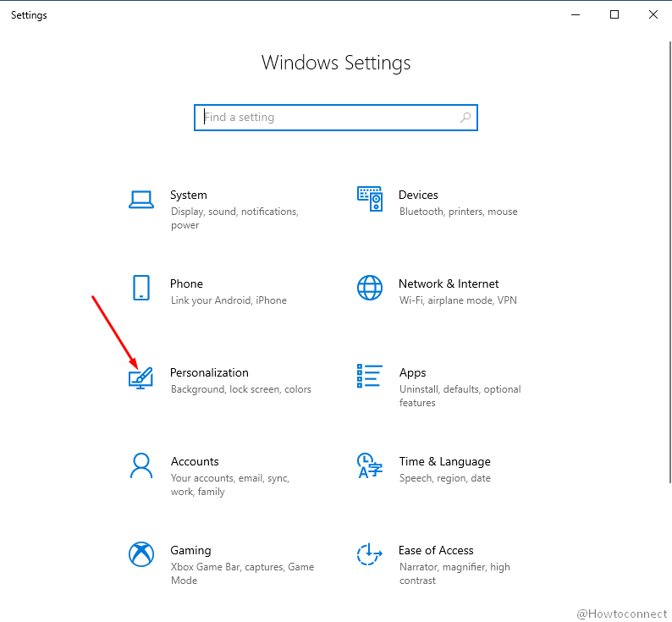
Task: Click the Windows Settings page title
Action: 336,63
